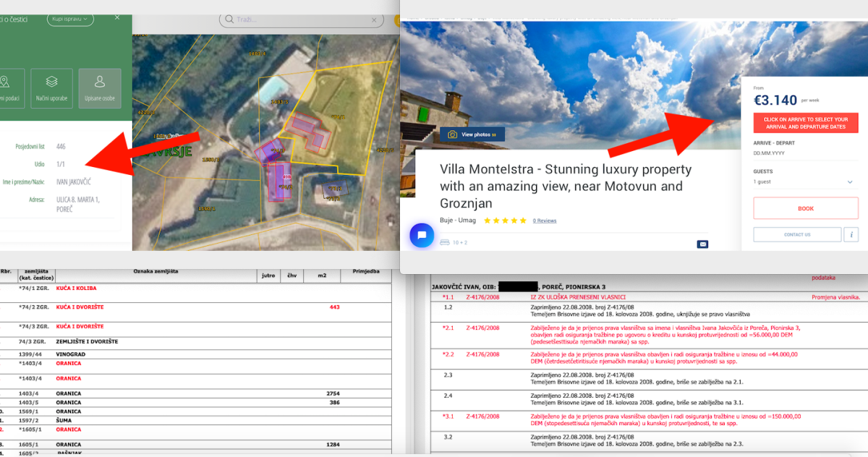Click the magnifier icon in search bar
The image size is (868, 457).
pyautogui.click(x=229, y=20)
